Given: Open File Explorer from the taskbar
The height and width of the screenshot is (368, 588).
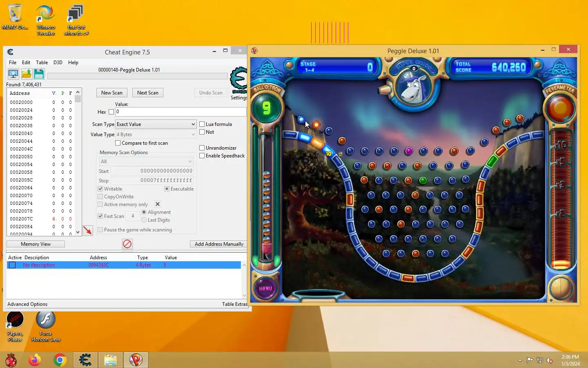Looking at the screenshot, I should (x=111, y=360).
